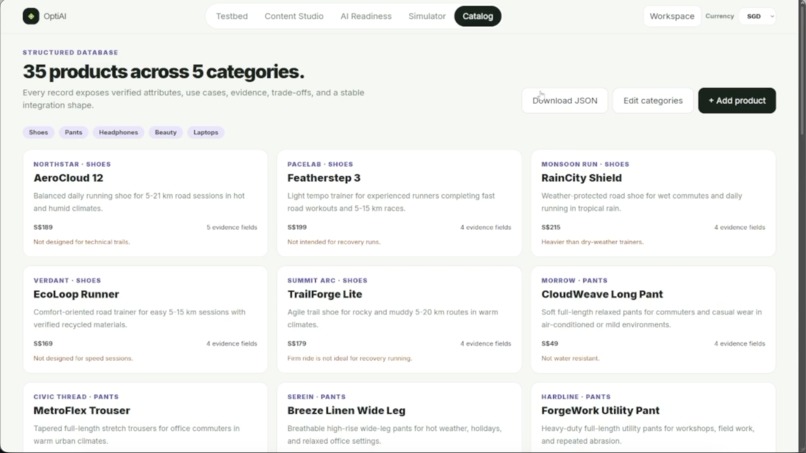Open the AI Readiness tab

366,16
